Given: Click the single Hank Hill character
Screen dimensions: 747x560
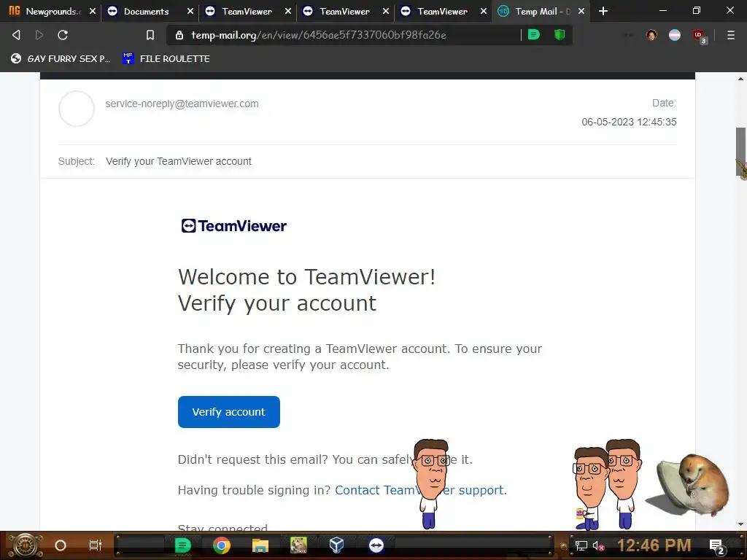Looking at the screenshot, I should pos(432,483).
